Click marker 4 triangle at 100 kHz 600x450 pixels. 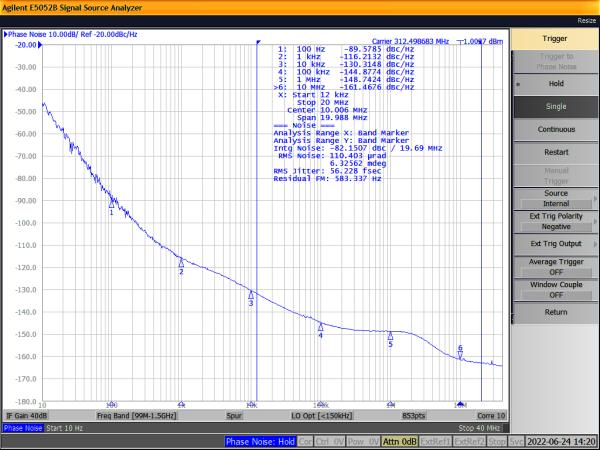[x=321, y=327]
